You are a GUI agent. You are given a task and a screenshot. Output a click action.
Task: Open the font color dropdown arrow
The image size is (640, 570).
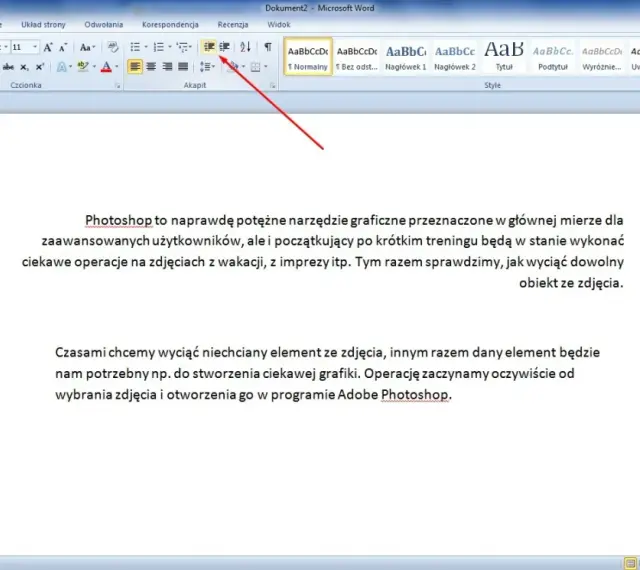(x=117, y=67)
